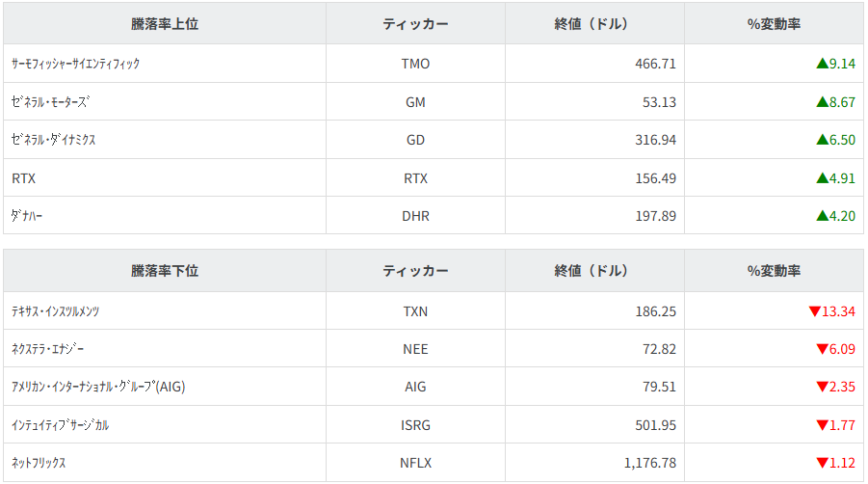Click the green up arrow beside 4.20

[x=822, y=216]
